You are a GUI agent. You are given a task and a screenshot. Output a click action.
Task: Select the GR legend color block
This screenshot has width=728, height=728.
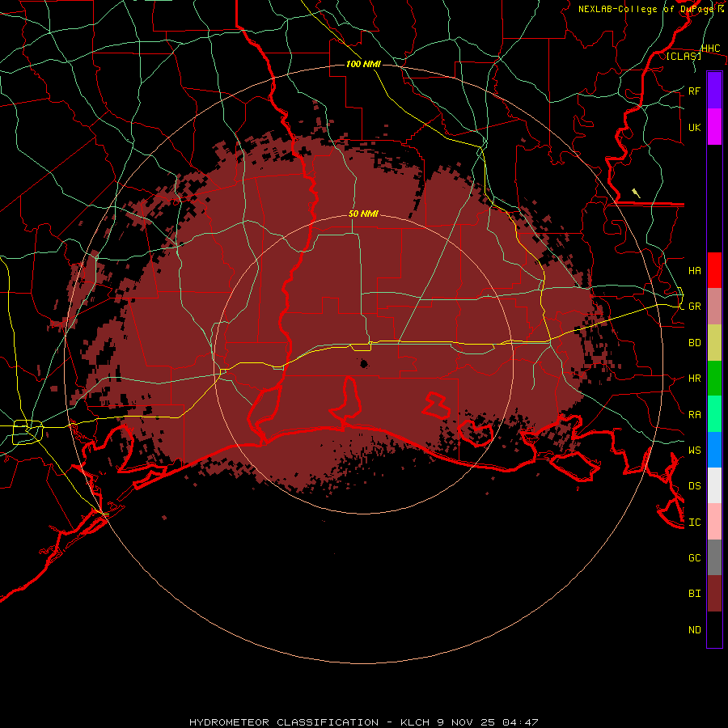(714, 306)
